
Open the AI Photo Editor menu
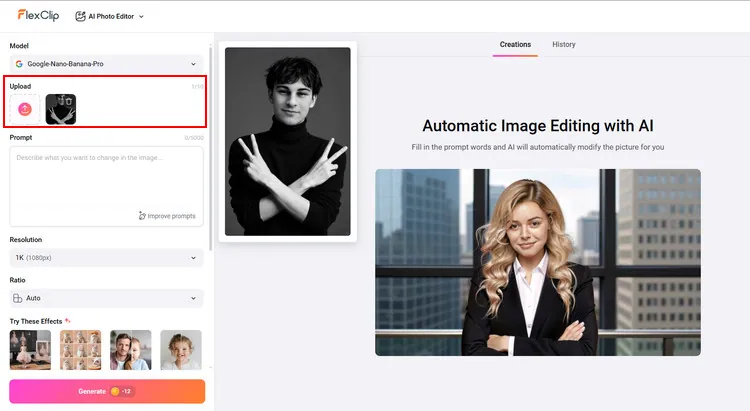coord(110,16)
